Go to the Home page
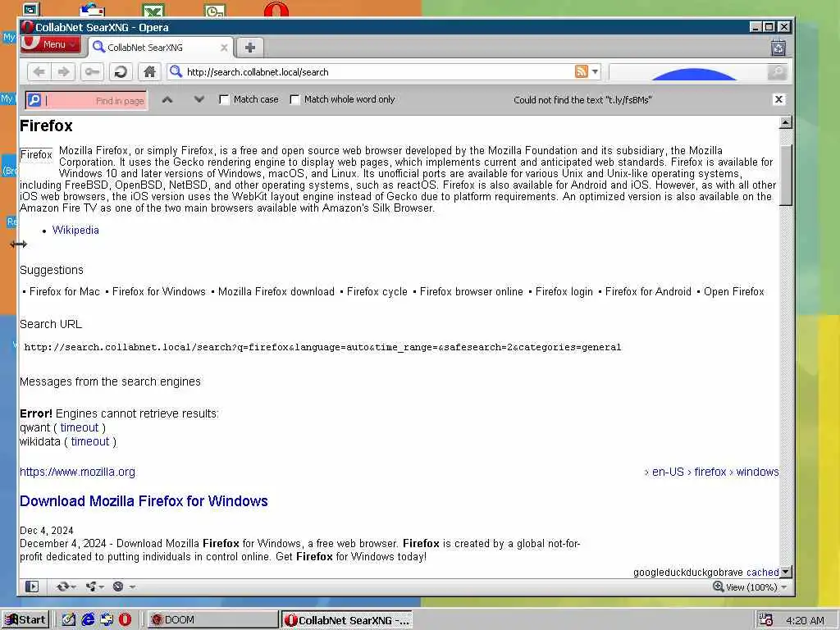Viewport: 840px width, 630px height. tap(149, 72)
